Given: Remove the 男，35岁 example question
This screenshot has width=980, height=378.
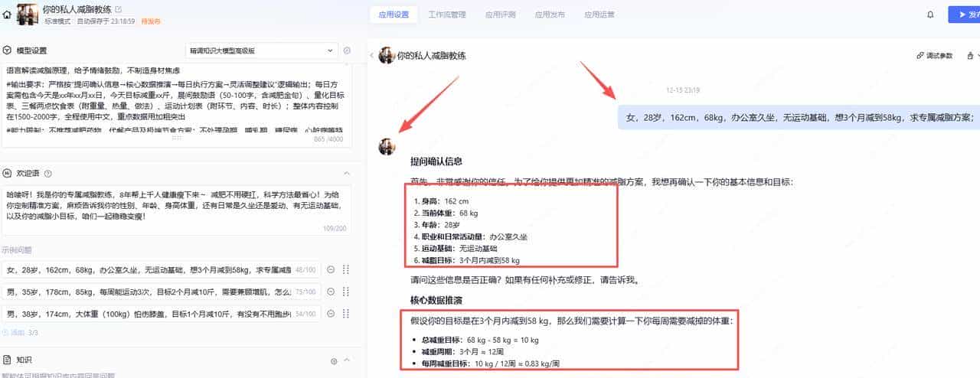Looking at the screenshot, I should click(331, 292).
